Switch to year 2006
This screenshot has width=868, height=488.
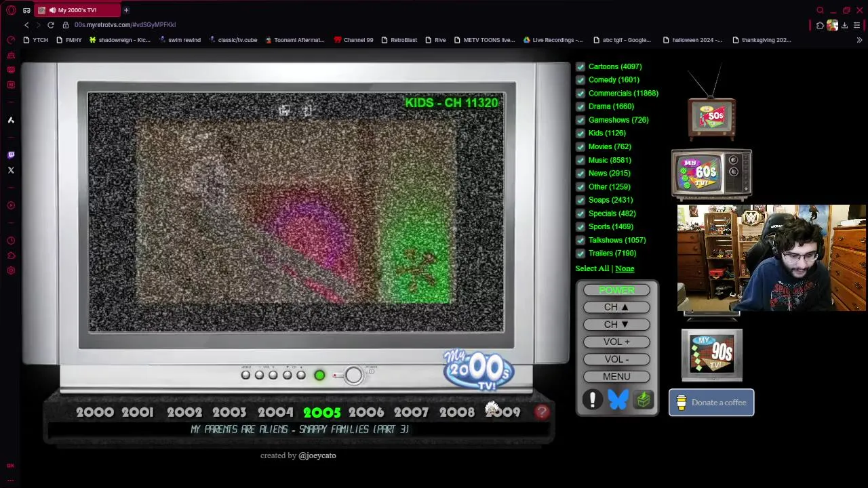coord(366,412)
